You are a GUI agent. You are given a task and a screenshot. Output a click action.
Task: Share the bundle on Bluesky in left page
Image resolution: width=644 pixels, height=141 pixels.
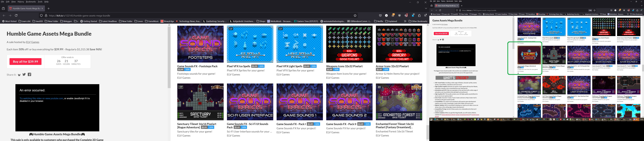click(19, 75)
